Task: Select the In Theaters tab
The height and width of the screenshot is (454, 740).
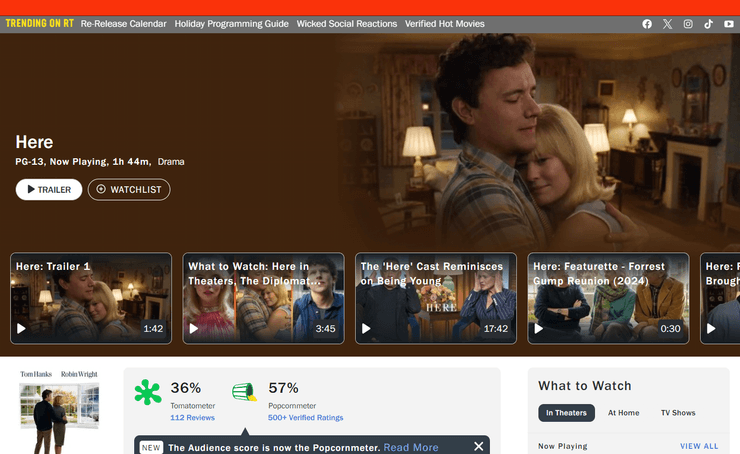Action: click(566, 413)
